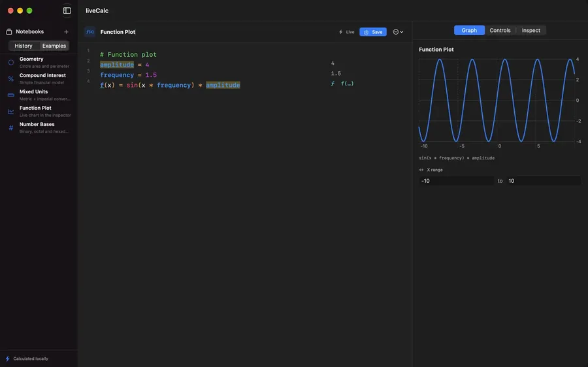Open the Function Plot example
The width and height of the screenshot is (588, 367).
[39, 111]
